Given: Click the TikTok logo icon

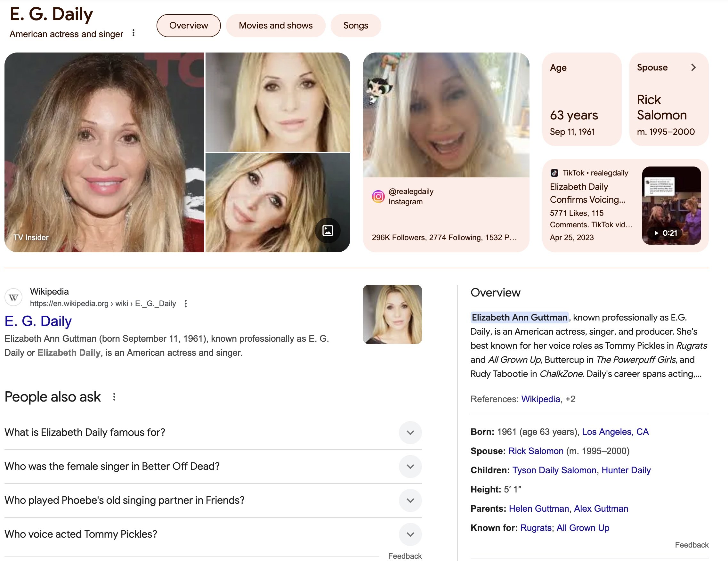Looking at the screenshot, I should pyautogui.click(x=554, y=173).
